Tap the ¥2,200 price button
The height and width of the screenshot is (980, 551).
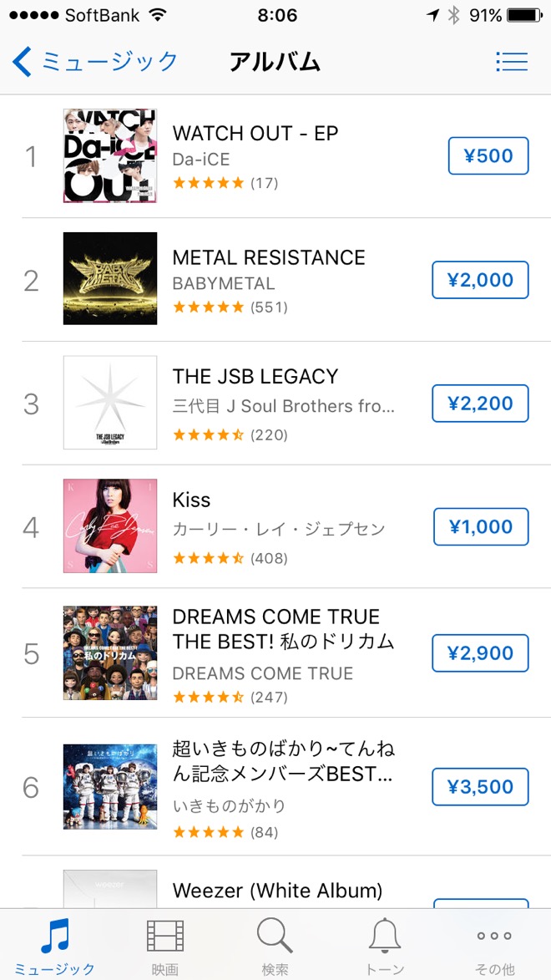pyautogui.click(x=480, y=404)
